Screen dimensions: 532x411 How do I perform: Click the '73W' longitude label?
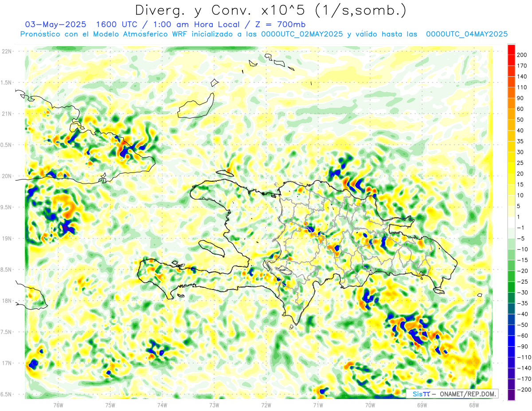coord(214,405)
